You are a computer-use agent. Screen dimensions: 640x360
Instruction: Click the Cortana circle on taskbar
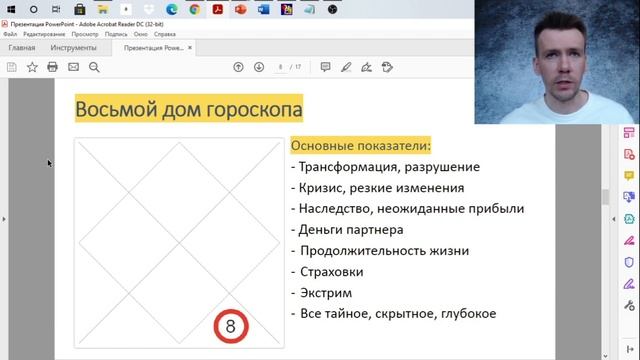coord(33,9)
